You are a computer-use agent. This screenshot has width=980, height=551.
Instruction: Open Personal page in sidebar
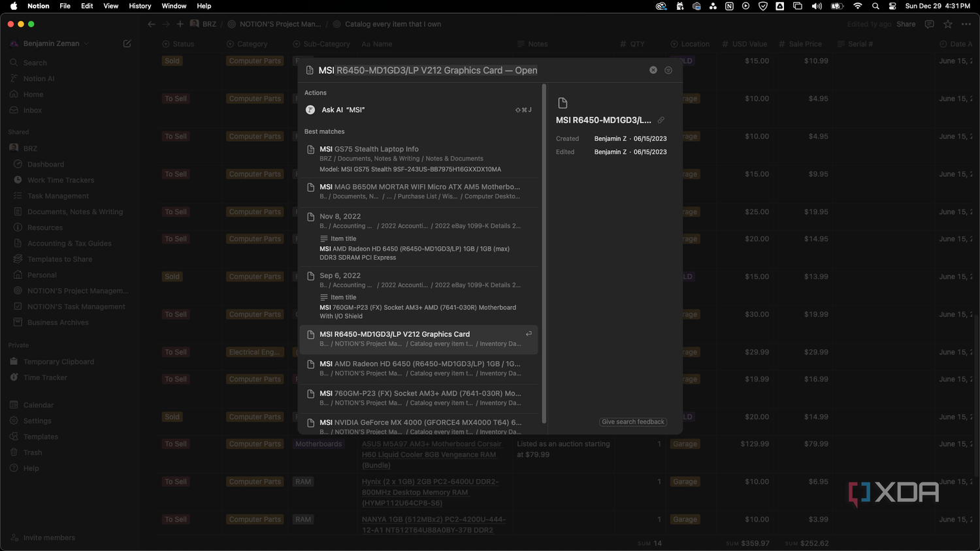(x=42, y=275)
